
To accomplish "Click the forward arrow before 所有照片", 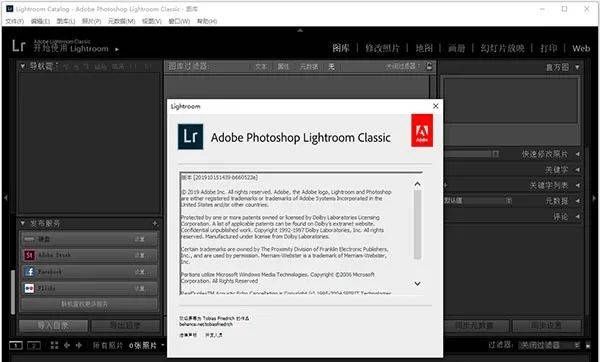I will click(x=79, y=345).
